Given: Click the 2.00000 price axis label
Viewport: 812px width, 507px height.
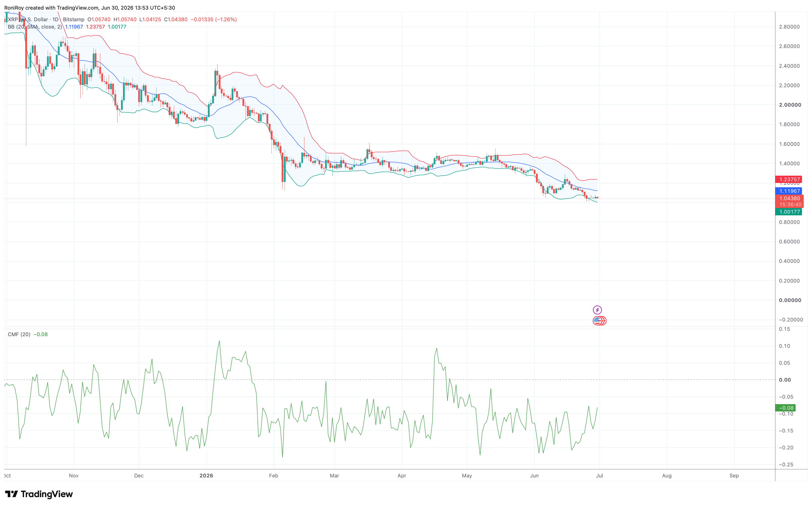Looking at the screenshot, I should 790,105.
